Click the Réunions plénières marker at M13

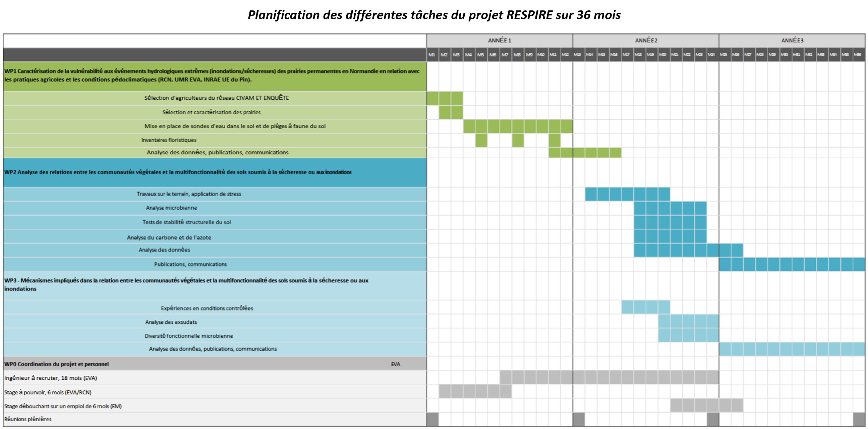point(579,420)
